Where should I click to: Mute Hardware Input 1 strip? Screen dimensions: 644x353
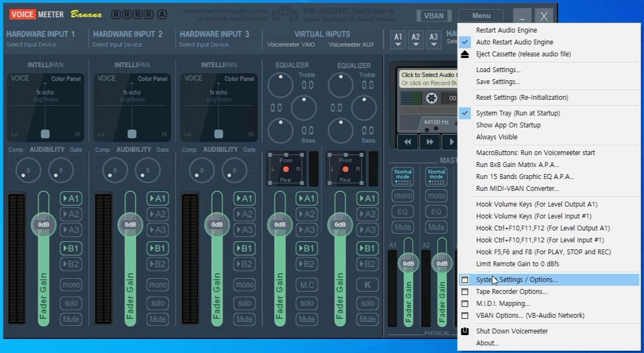pyautogui.click(x=71, y=319)
